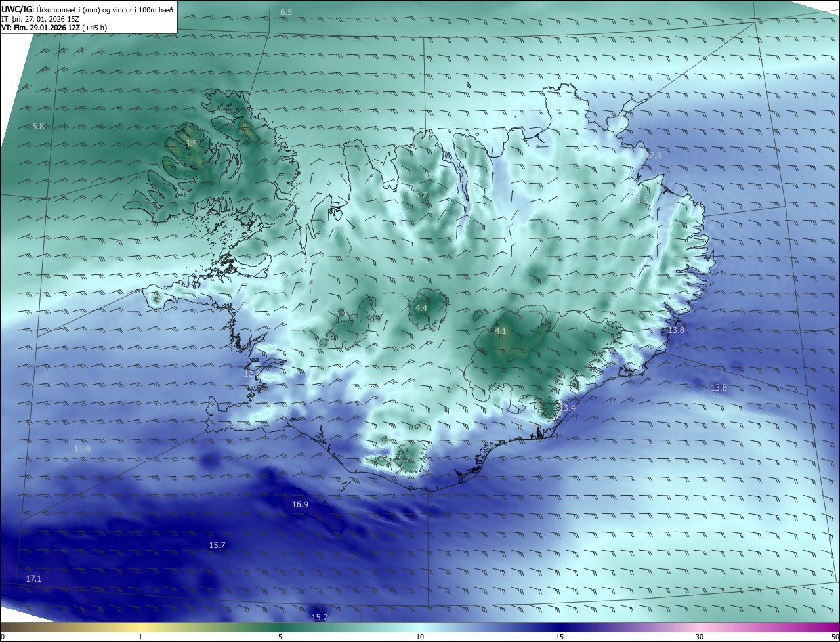Screen dimensions: 840x642
Task: Click the 'VT: Fim. 29.01.2026 12Z (+45 h)' line
Action: [x=54, y=28]
